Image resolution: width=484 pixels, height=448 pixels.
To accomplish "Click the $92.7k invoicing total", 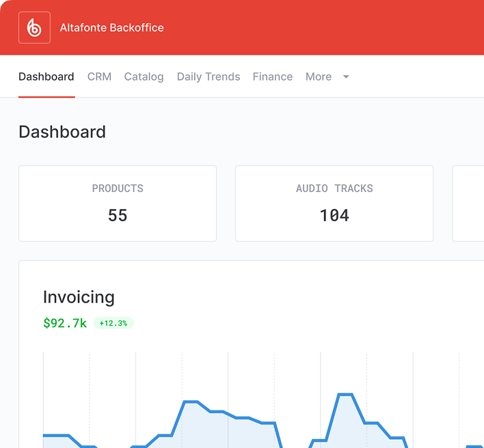I will [x=65, y=323].
